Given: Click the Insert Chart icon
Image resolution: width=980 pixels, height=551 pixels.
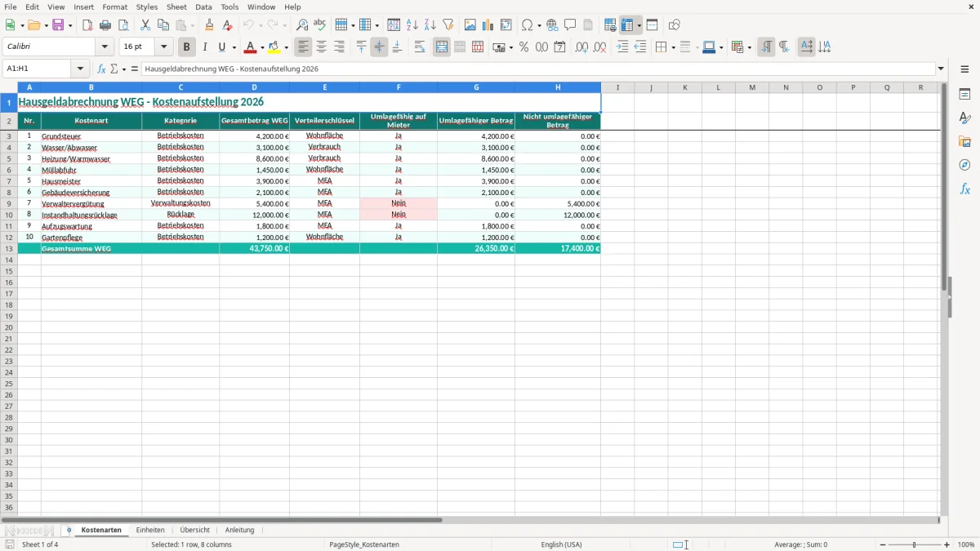Looking at the screenshot, I should click(x=488, y=25).
